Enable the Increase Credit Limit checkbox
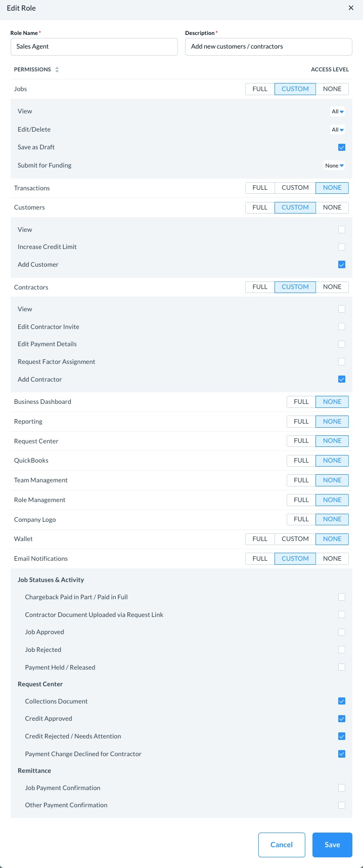Viewport: 363px width, 868px height. (342, 247)
